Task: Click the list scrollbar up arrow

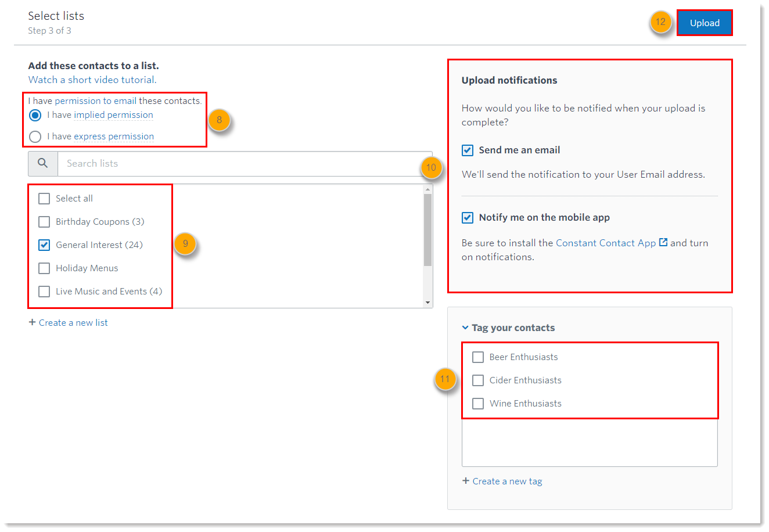Action: point(428,189)
